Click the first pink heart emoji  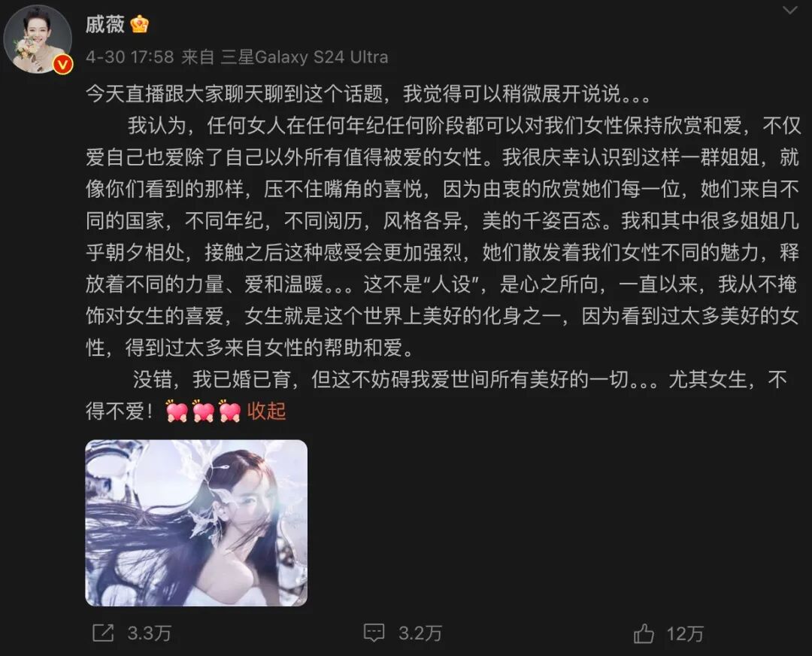pyautogui.click(x=176, y=411)
